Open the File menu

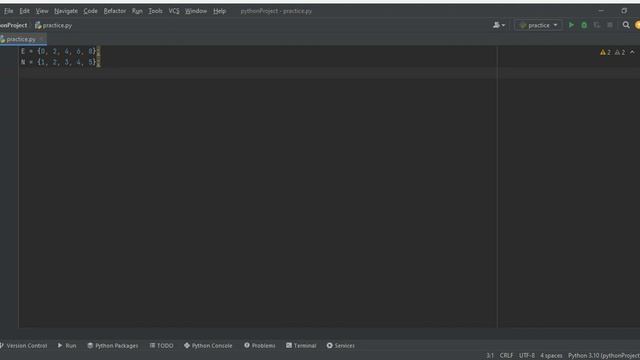9,11
